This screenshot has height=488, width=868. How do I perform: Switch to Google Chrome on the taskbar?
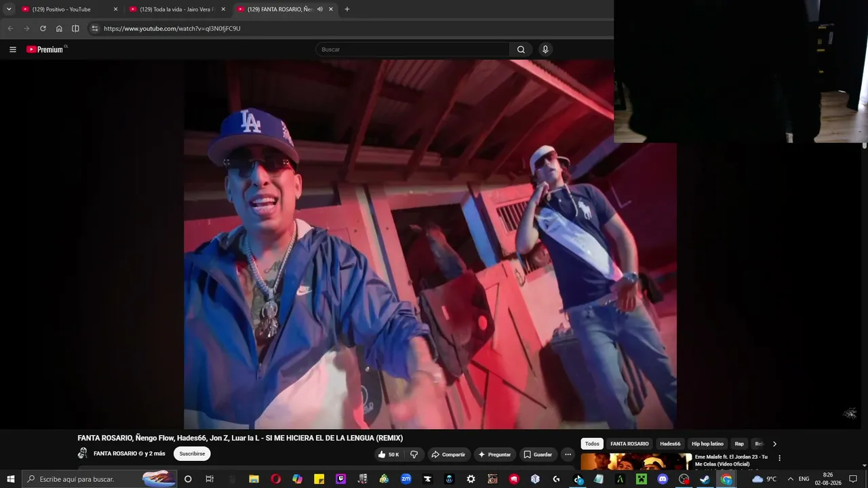click(x=727, y=479)
